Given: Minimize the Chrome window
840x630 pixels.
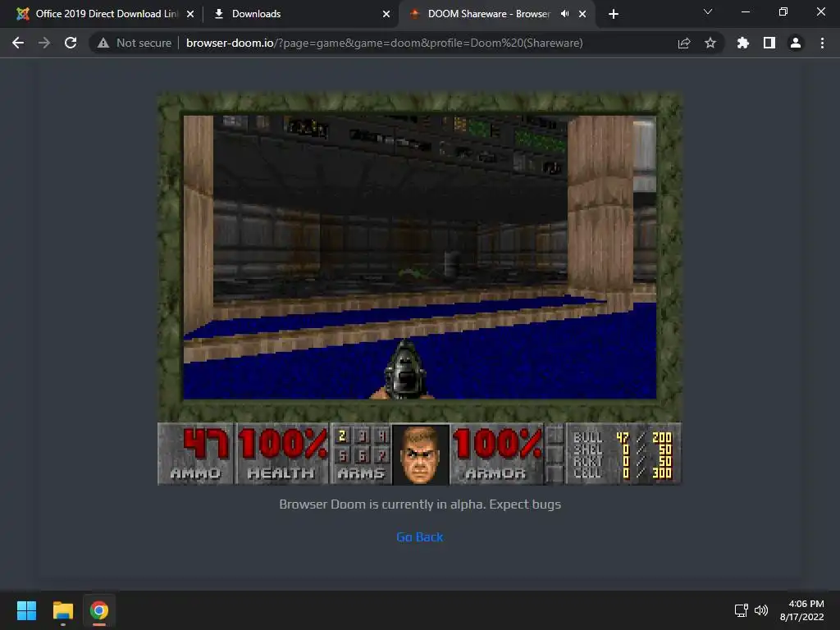Looking at the screenshot, I should (x=745, y=11).
